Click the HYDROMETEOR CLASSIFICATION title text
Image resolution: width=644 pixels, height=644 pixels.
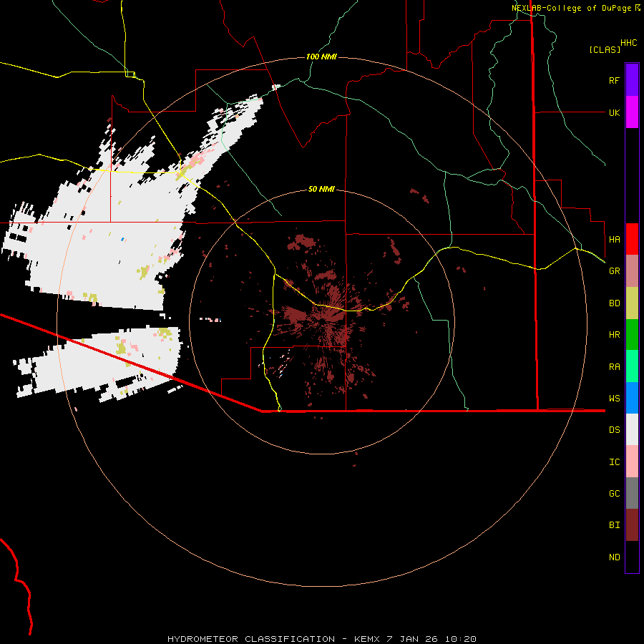(x=251, y=639)
